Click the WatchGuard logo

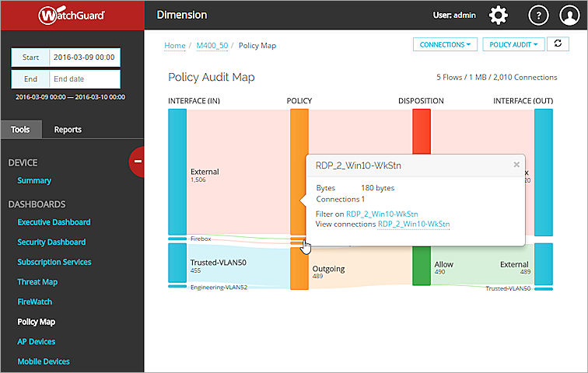point(72,15)
